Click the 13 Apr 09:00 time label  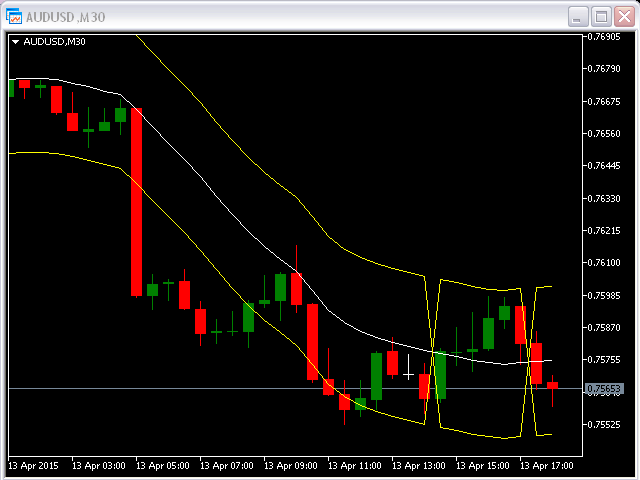tap(291, 466)
